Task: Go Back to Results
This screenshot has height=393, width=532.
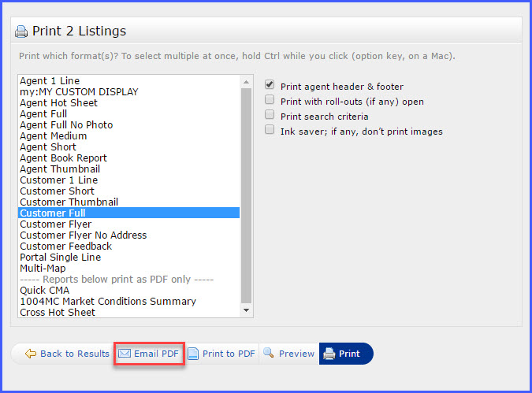Action: 74,354
